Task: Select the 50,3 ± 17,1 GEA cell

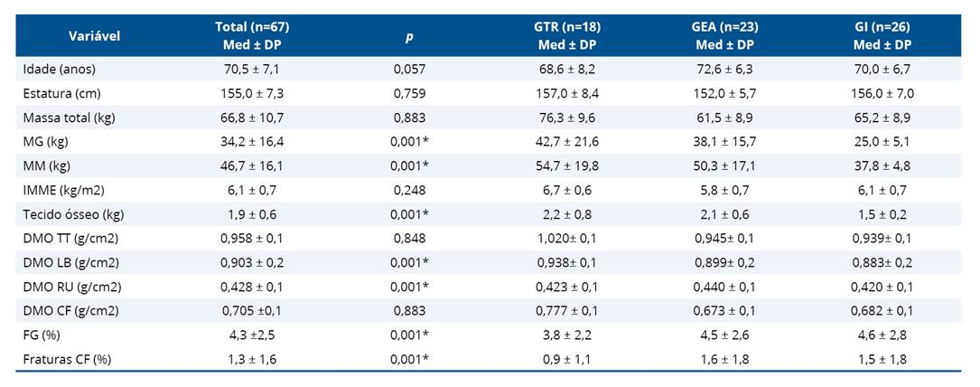Action: [722, 166]
